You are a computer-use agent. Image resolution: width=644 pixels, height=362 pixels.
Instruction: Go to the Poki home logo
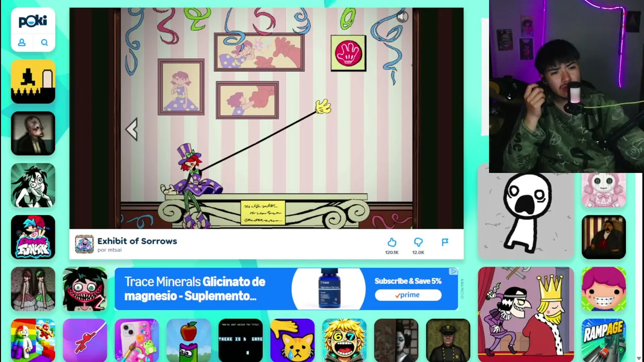coord(33,21)
